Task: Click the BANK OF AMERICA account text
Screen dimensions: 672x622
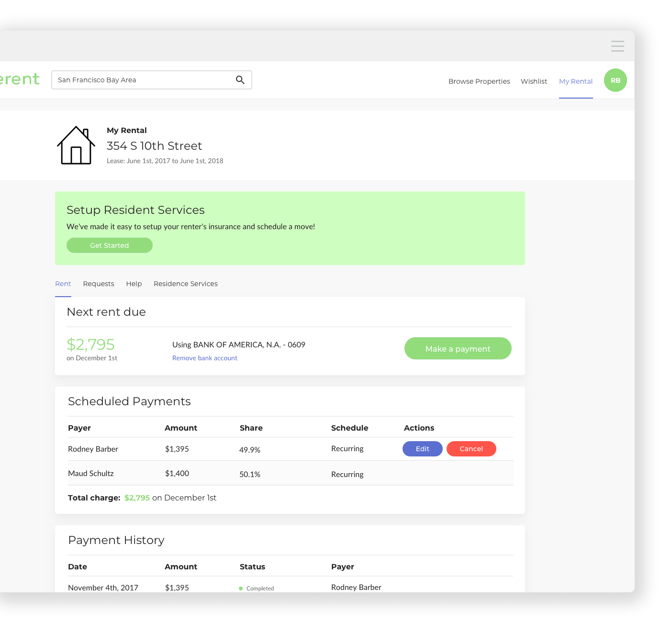Action: [239, 344]
